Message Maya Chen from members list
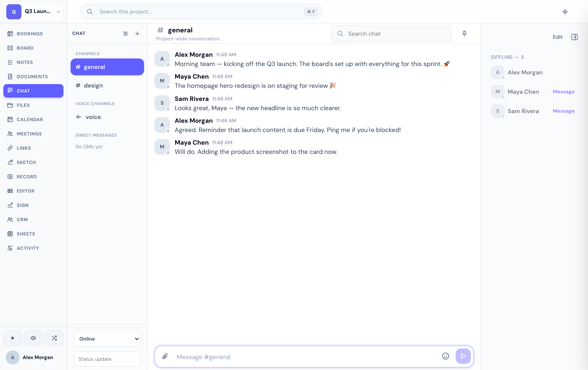Screen dimensions: 588x370 click(x=564, y=92)
